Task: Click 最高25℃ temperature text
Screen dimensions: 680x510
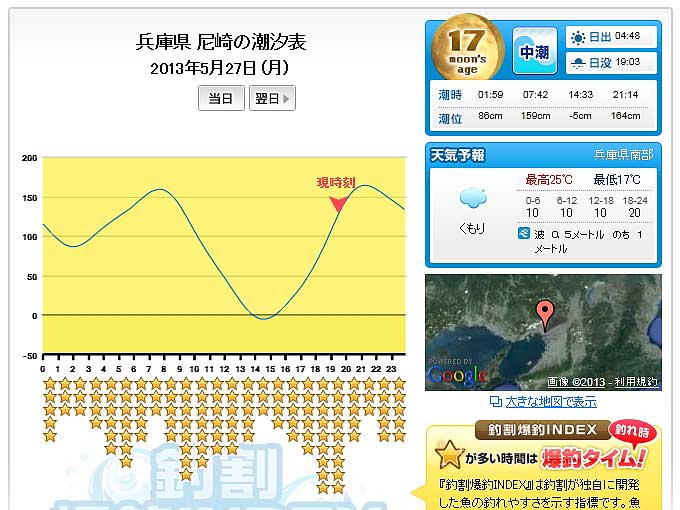Action: pyautogui.click(x=549, y=180)
